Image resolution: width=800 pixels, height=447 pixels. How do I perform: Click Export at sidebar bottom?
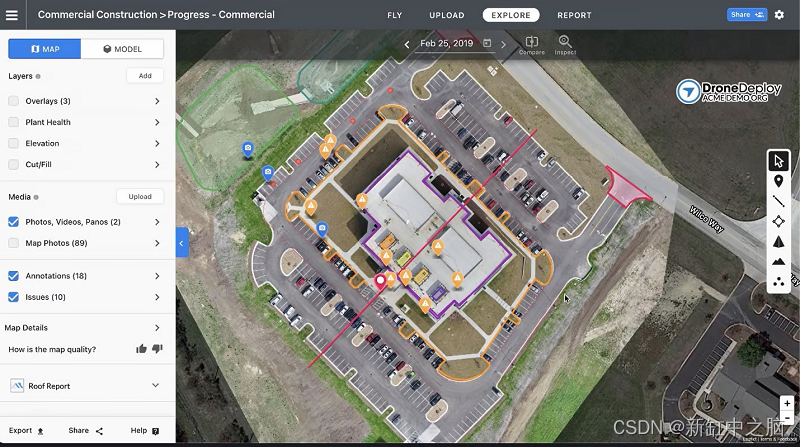pyautogui.click(x=26, y=431)
